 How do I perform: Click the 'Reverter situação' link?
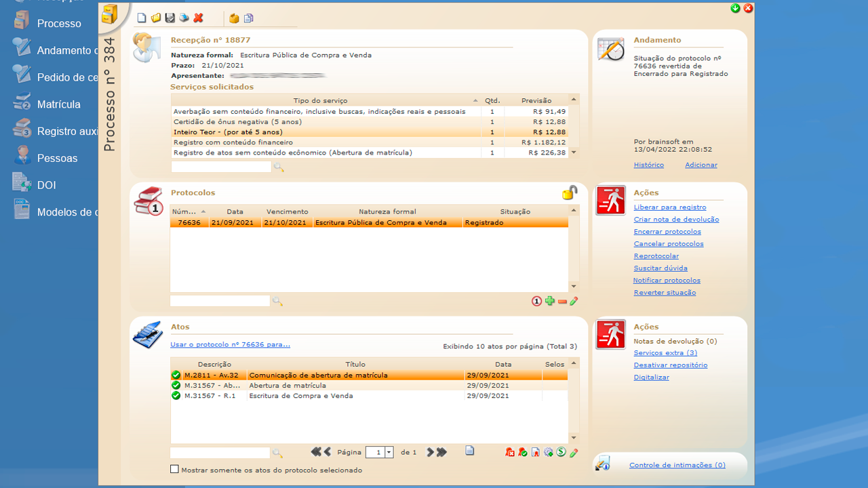(x=665, y=293)
